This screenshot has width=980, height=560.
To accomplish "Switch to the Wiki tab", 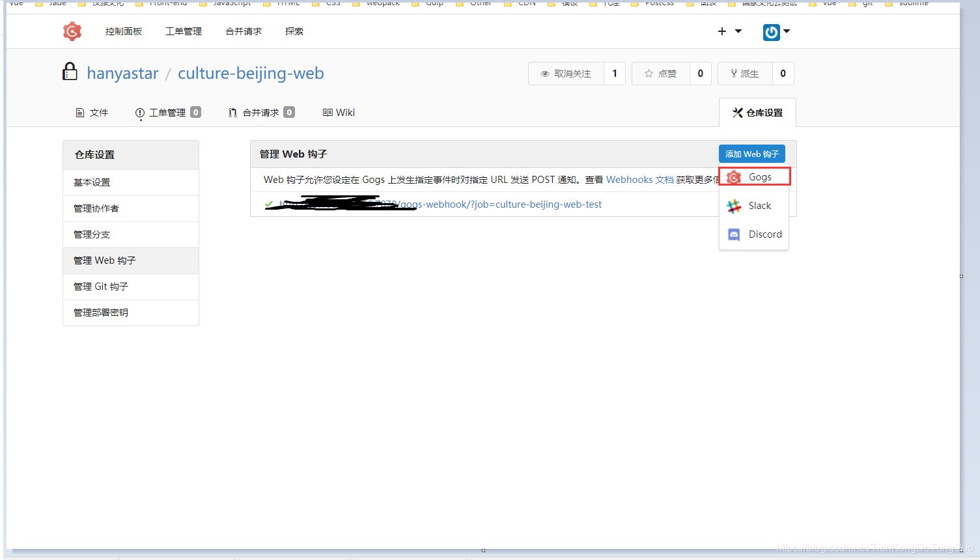I will [x=338, y=111].
